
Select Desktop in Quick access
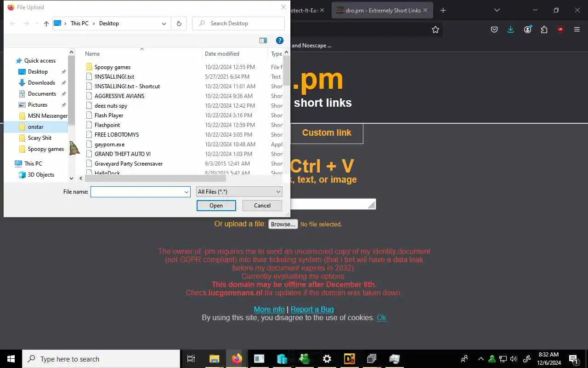pos(38,72)
